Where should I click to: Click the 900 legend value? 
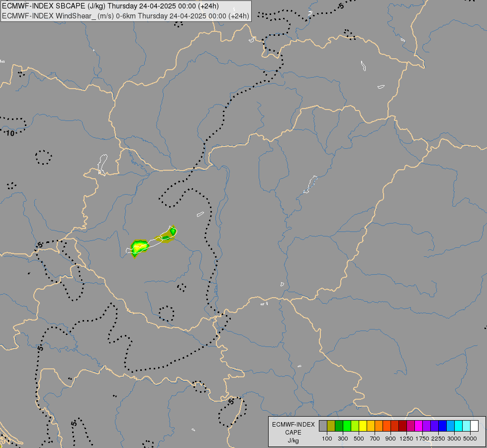click(x=390, y=439)
